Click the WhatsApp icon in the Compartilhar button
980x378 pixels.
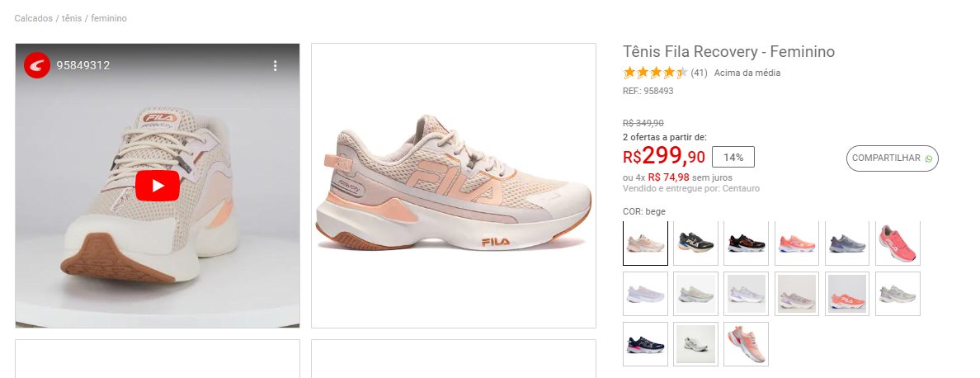pos(929,159)
